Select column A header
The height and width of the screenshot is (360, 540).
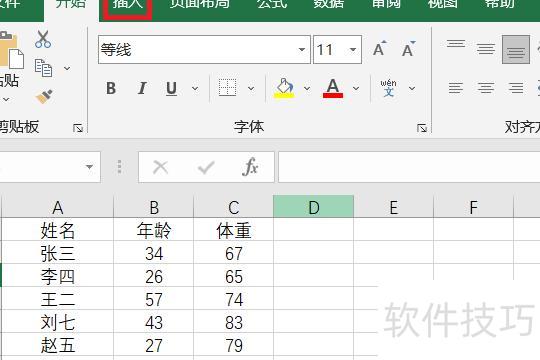click(58, 207)
